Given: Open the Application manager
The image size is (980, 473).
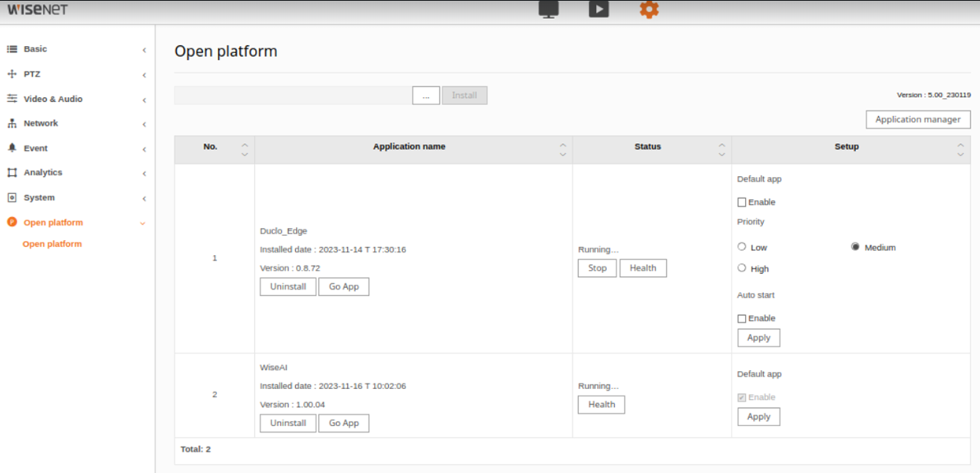Looking at the screenshot, I should pos(918,119).
